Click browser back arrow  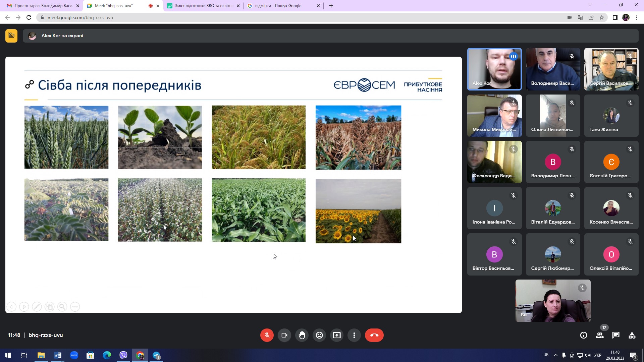[7, 17]
